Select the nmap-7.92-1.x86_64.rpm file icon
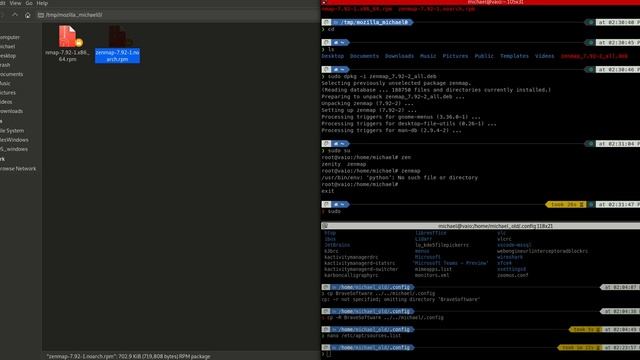The image size is (640, 360). [69, 36]
